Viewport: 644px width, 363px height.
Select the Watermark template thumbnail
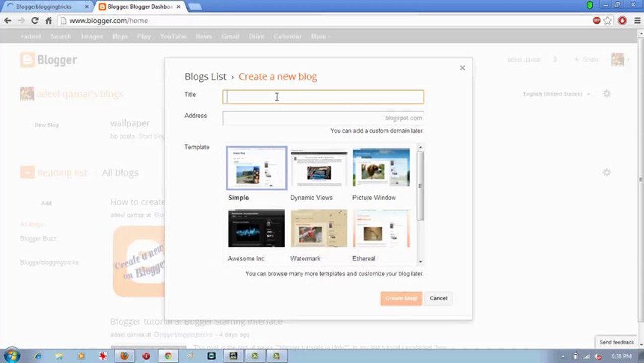[319, 228]
